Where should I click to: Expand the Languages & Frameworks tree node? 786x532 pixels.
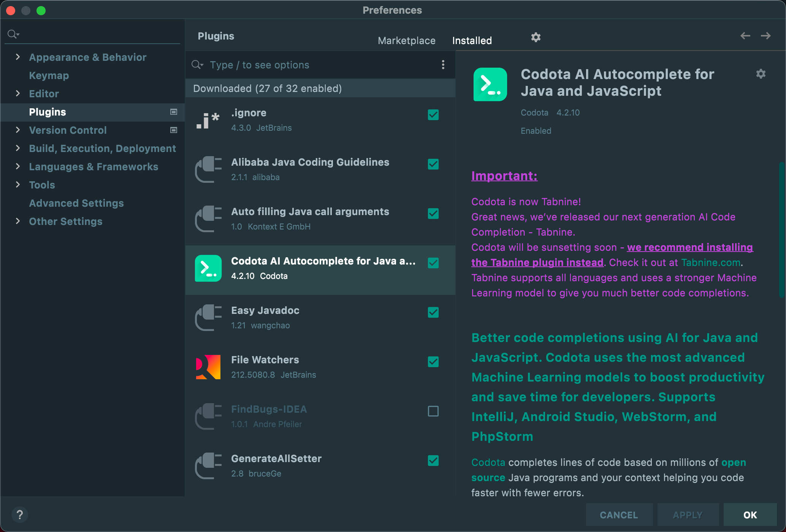pyautogui.click(x=17, y=166)
